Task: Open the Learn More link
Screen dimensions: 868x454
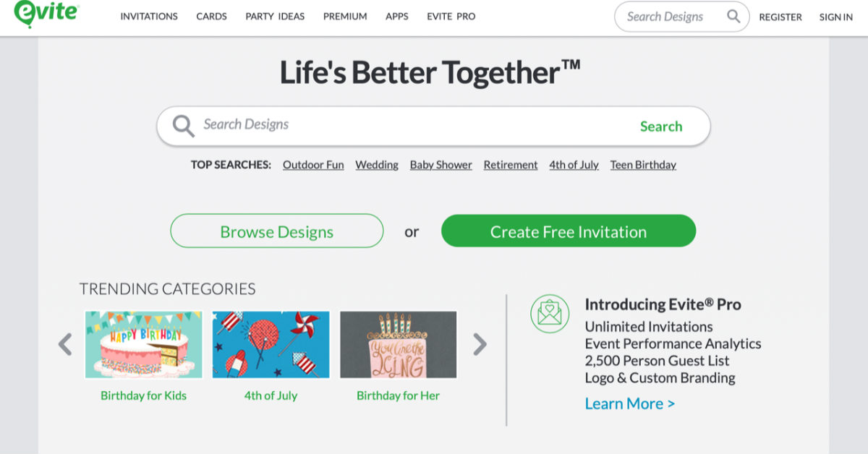Action: tap(629, 403)
